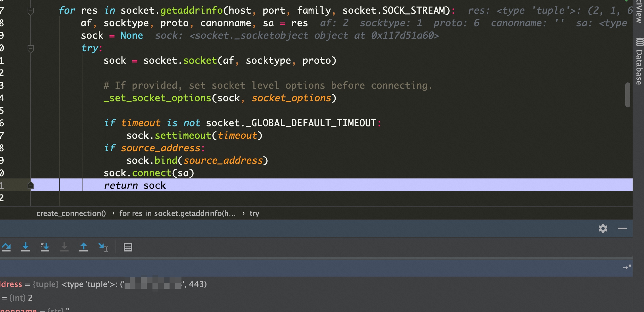Click the 'if source_address:' line

[154, 148]
